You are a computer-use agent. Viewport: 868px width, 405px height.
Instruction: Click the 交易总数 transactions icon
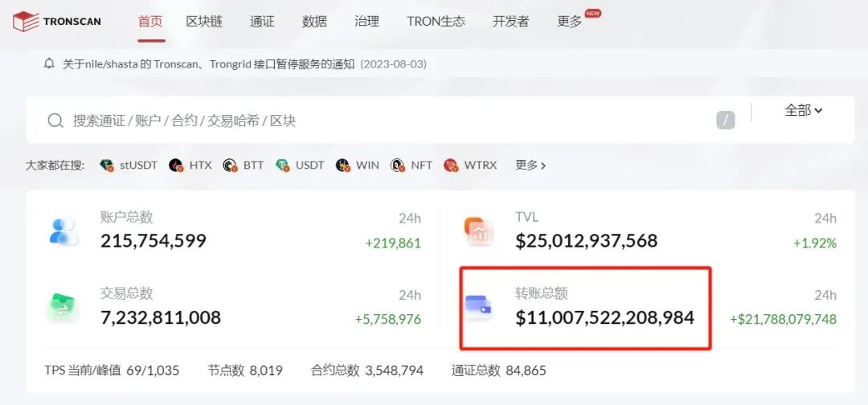coord(63,308)
